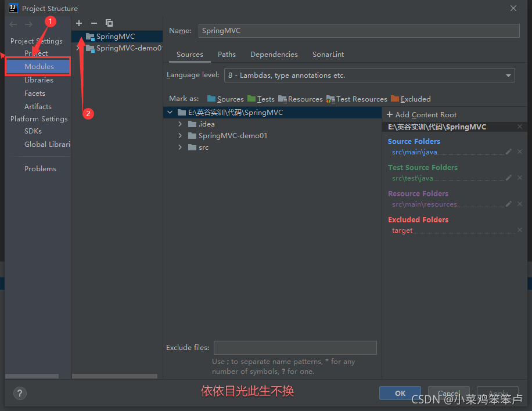Screen dimensions: 532x411
Task: Close the Project Structure dialog
Action: coord(513,8)
